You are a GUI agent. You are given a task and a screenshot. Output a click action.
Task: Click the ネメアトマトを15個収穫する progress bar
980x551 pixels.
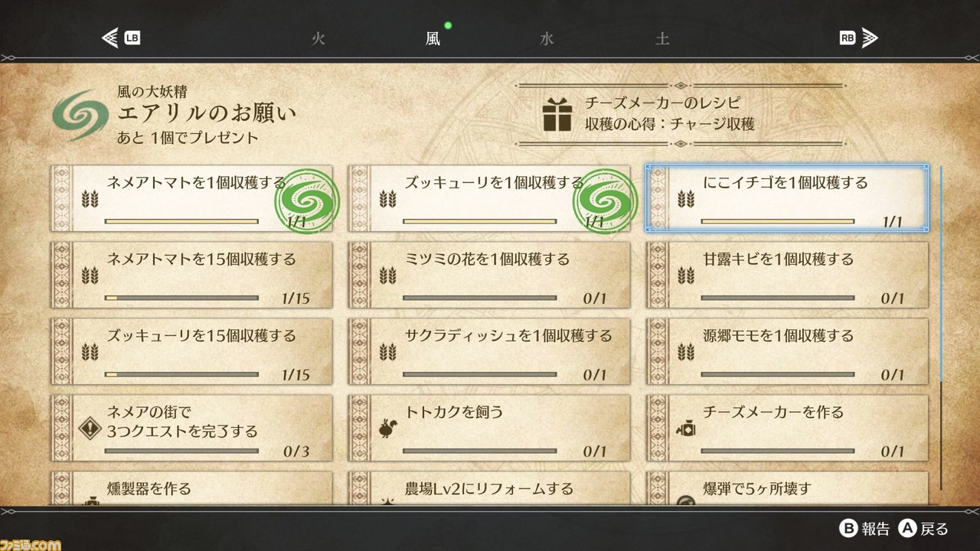[x=181, y=298]
